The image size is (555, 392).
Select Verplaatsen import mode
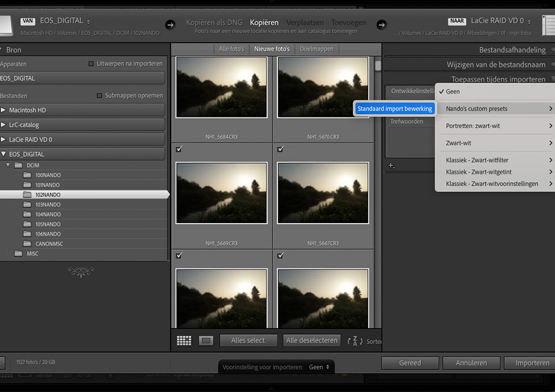tap(305, 23)
